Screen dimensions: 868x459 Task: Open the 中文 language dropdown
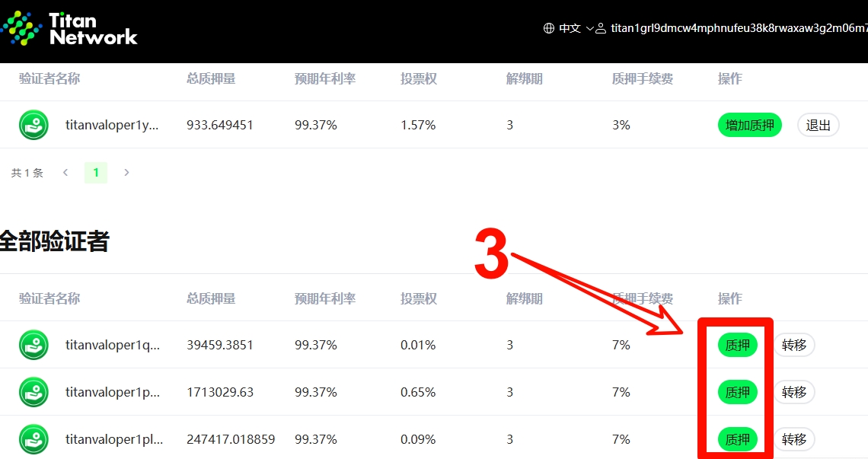click(576, 28)
